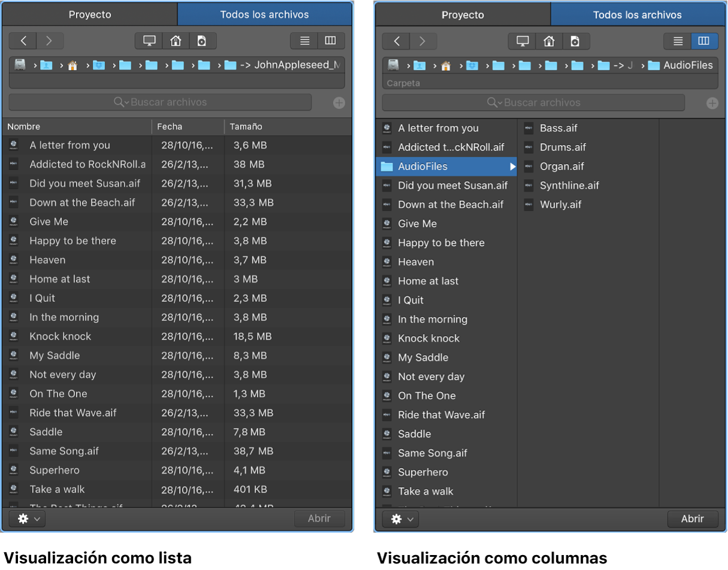The height and width of the screenshot is (570, 728).
Task: Switch right browser to list view
Action: pos(678,41)
